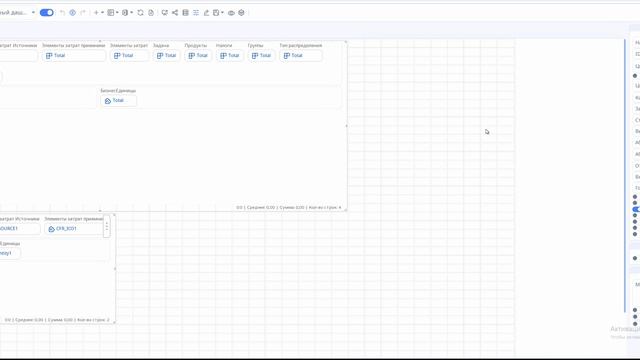Click the refresh icon in toolbar
This screenshot has height=360, width=640.
point(140,13)
